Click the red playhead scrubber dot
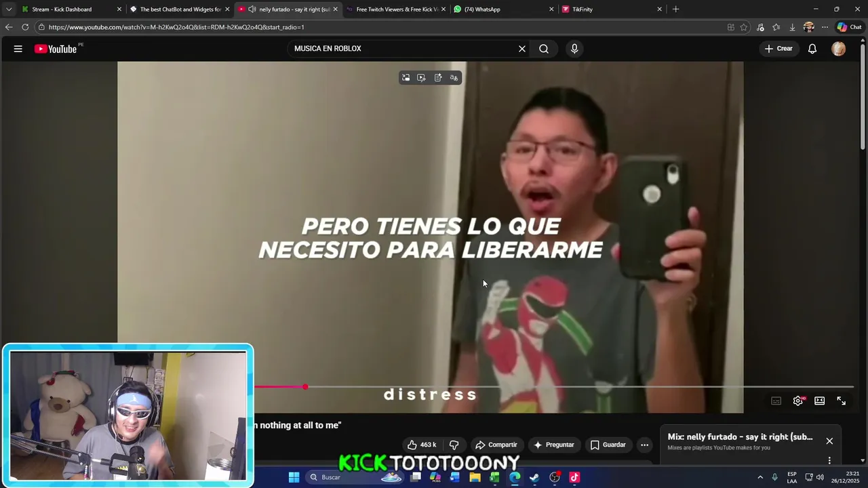The height and width of the screenshot is (488, 868). pos(305,387)
